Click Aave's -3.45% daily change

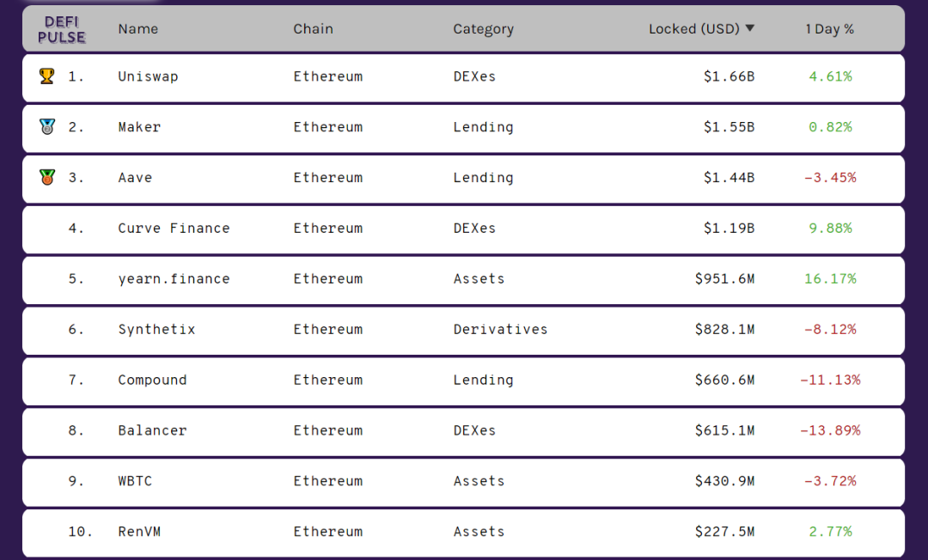point(830,178)
